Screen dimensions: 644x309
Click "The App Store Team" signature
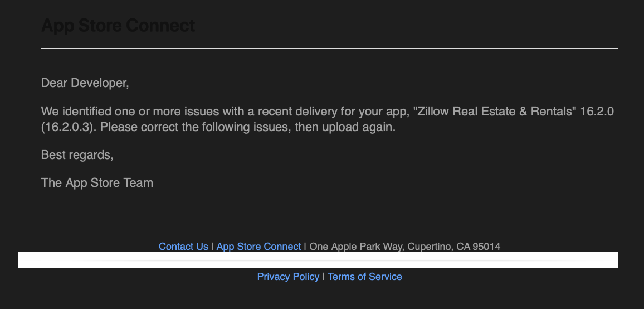point(97,182)
